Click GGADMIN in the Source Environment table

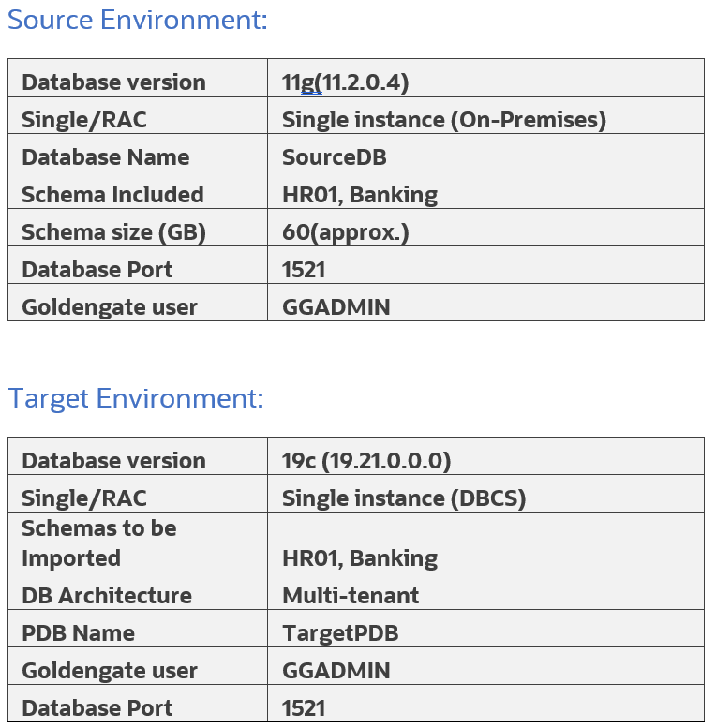tap(336, 307)
